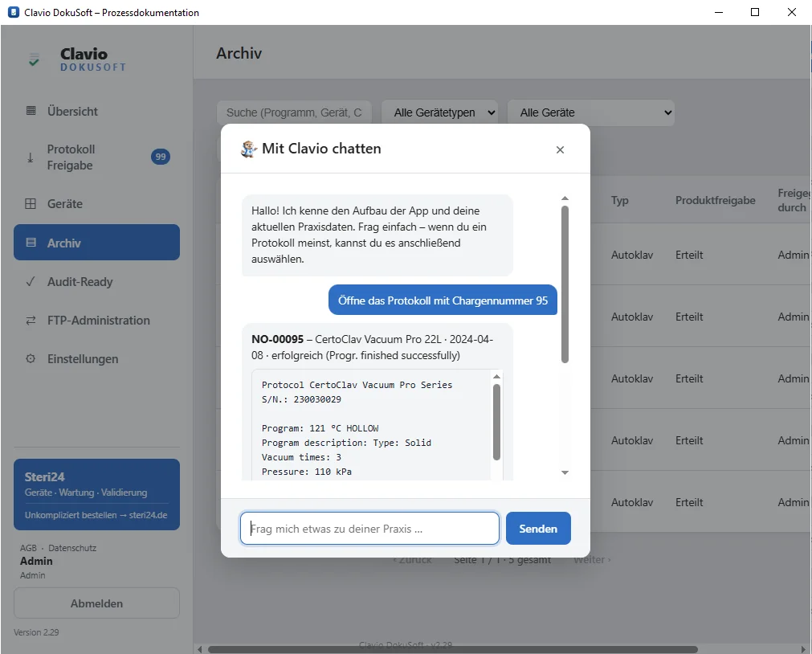Click the Typ column header
Screen dimensions: 812x654
tap(619, 200)
